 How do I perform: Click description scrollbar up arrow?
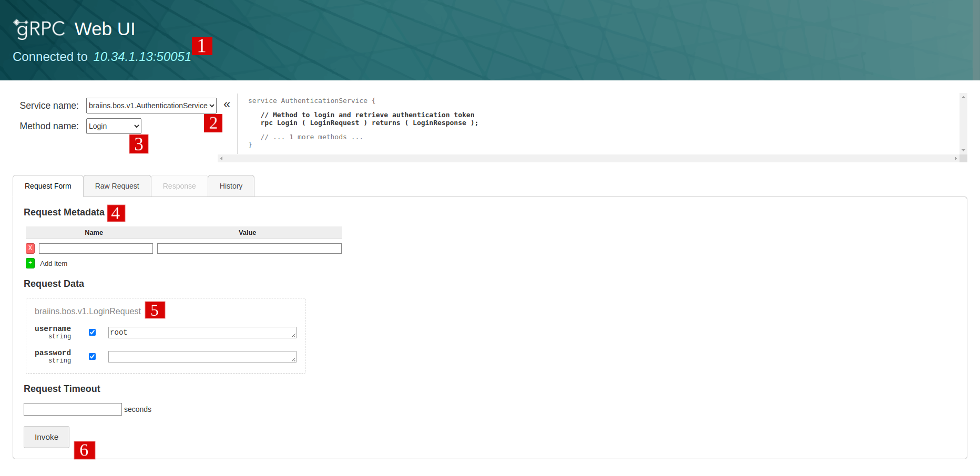coord(963,97)
